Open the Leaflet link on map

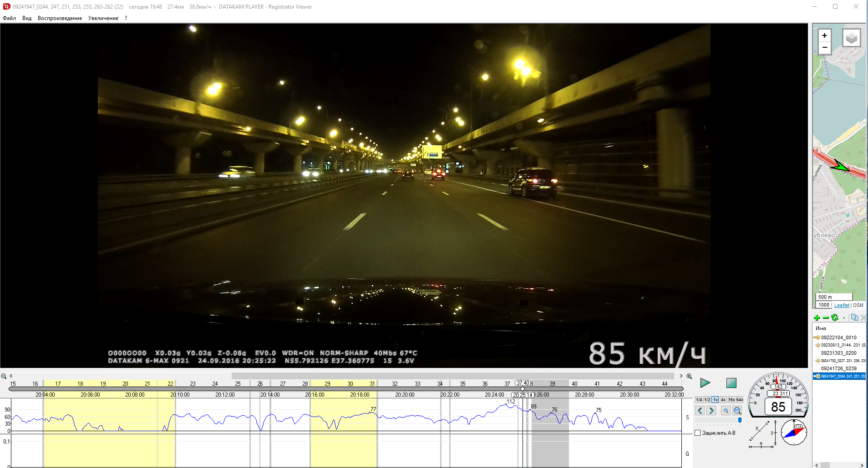842,305
